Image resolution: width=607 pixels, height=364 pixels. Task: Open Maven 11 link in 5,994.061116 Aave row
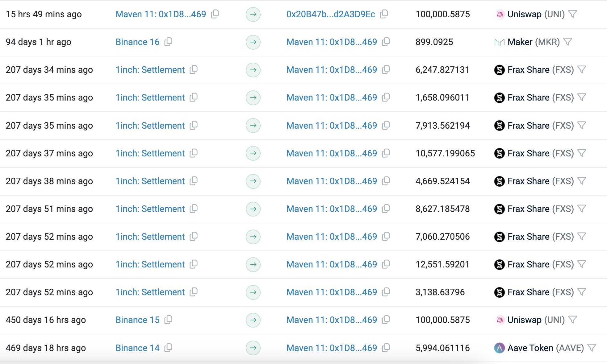click(332, 348)
